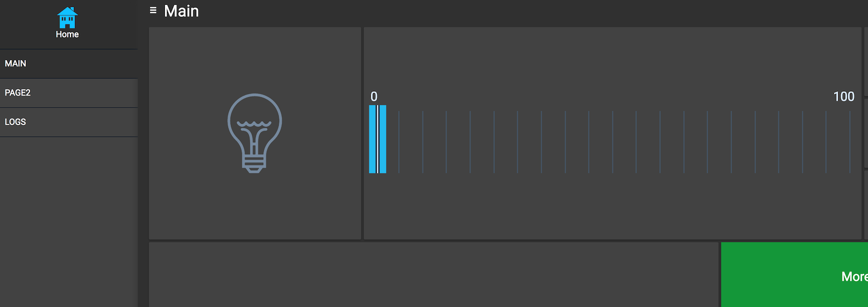Click light bulb tile background above the bulb
The width and height of the screenshot is (868, 307).
click(255, 58)
